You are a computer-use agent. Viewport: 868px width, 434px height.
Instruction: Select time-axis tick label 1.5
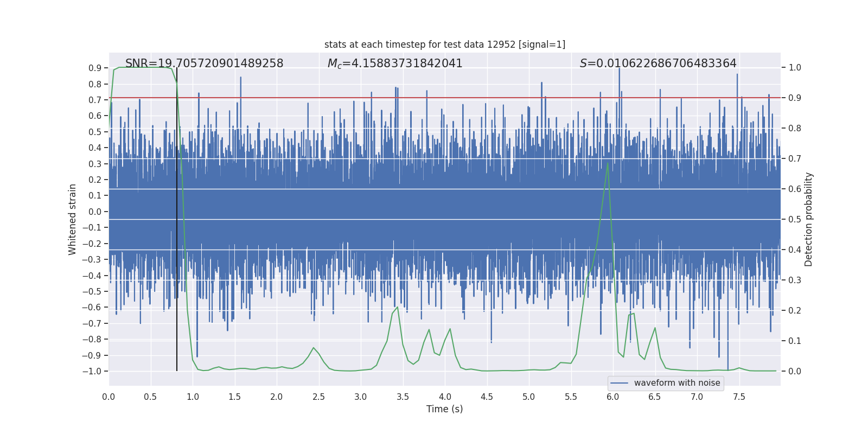click(235, 397)
